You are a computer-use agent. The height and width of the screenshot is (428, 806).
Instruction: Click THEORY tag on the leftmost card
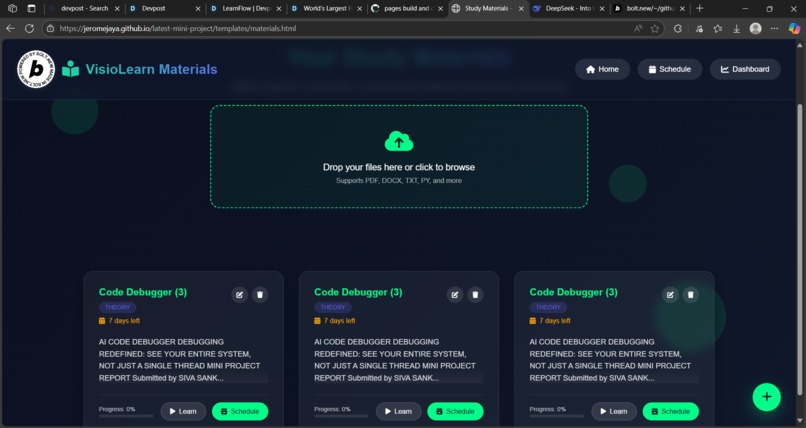[118, 307]
